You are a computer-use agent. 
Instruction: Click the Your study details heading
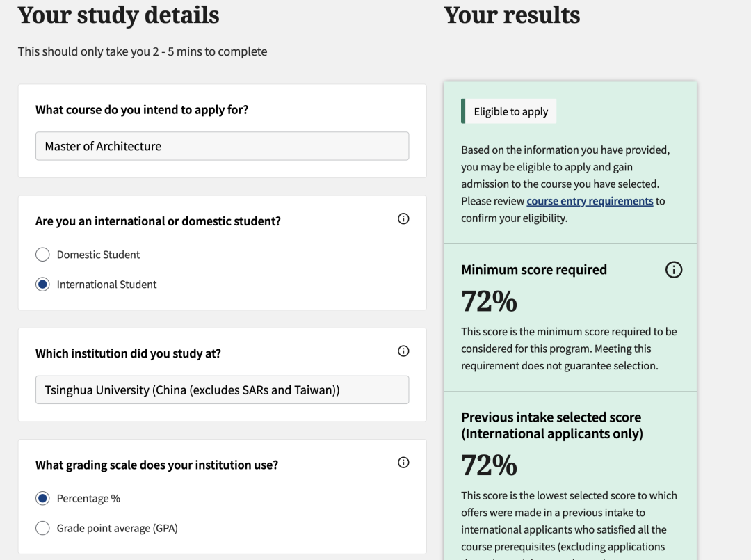point(118,15)
